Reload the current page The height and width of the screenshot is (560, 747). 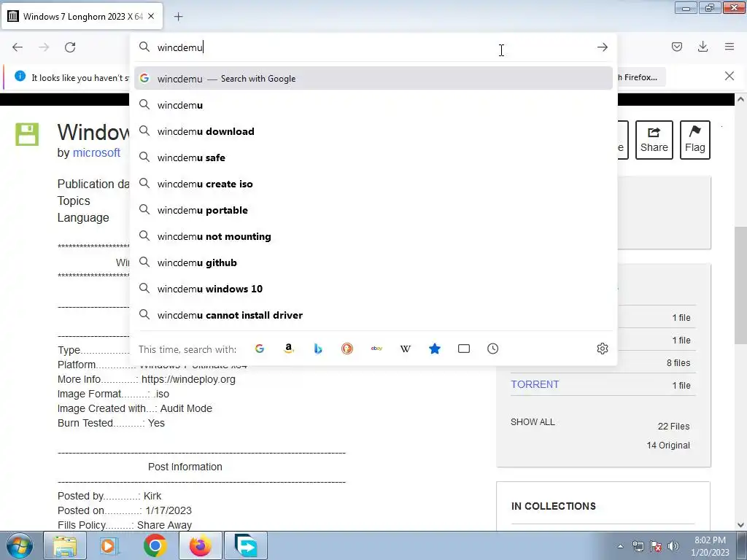tap(70, 47)
